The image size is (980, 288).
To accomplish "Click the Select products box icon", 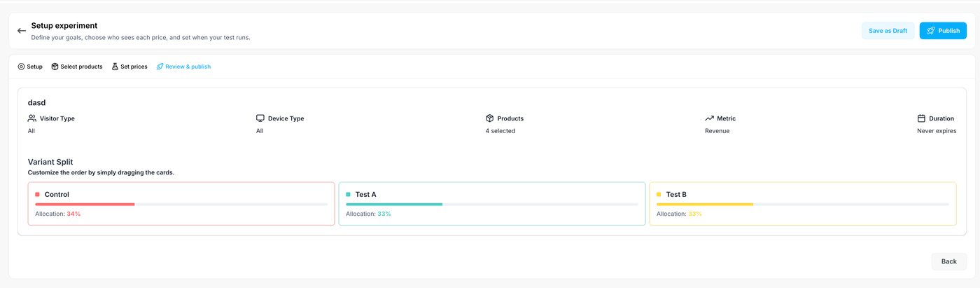I will pyautogui.click(x=55, y=67).
